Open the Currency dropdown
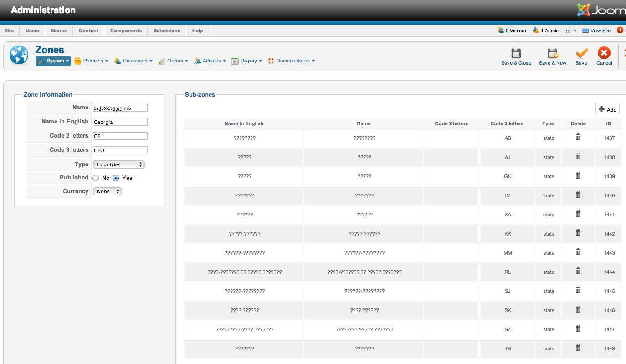This screenshot has height=364, width=626. 107,191
